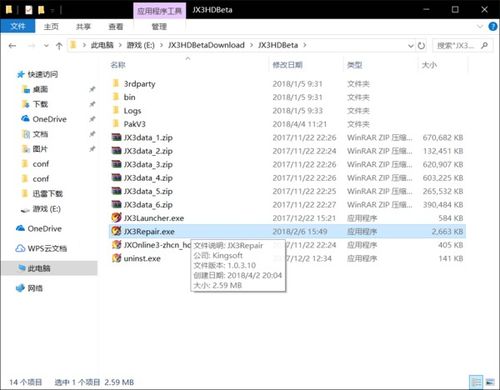The width and height of the screenshot is (500, 390).
Task: Select the JXOnline3-zhcn_hd application icon
Action: (x=116, y=245)
